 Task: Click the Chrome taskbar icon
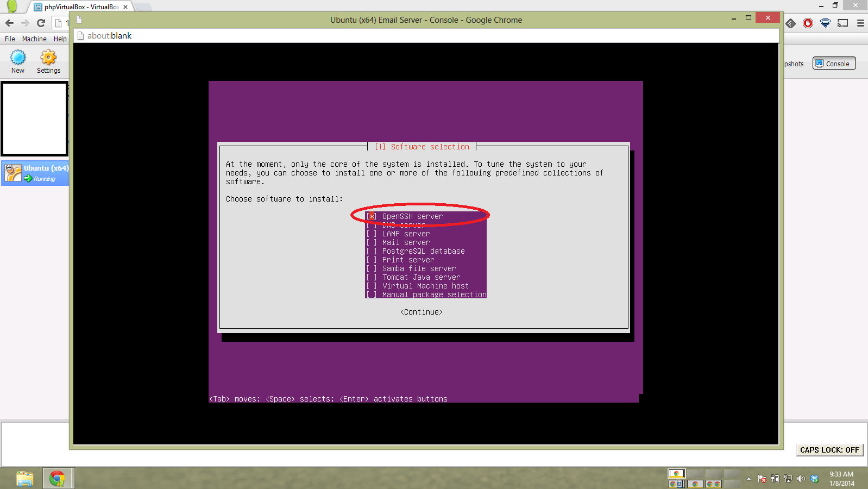point(57,479)
